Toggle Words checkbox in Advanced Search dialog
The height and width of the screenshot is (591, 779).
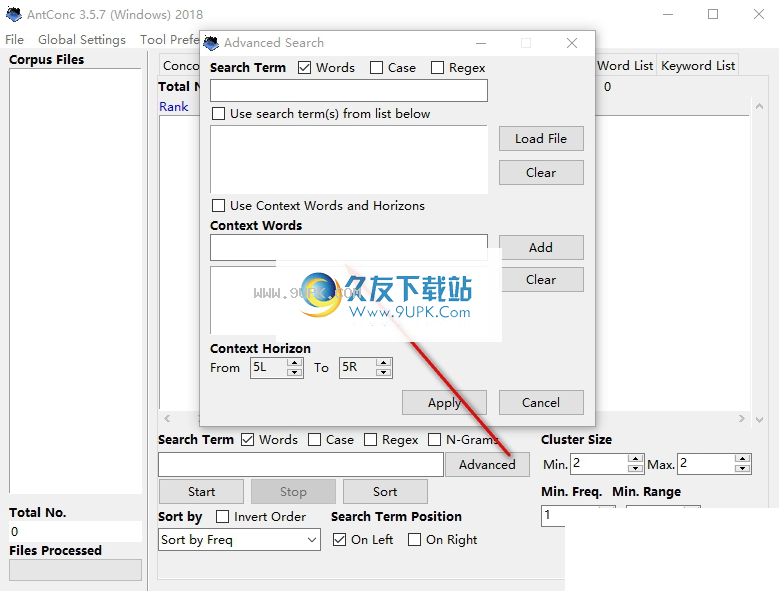coord(305,68)
